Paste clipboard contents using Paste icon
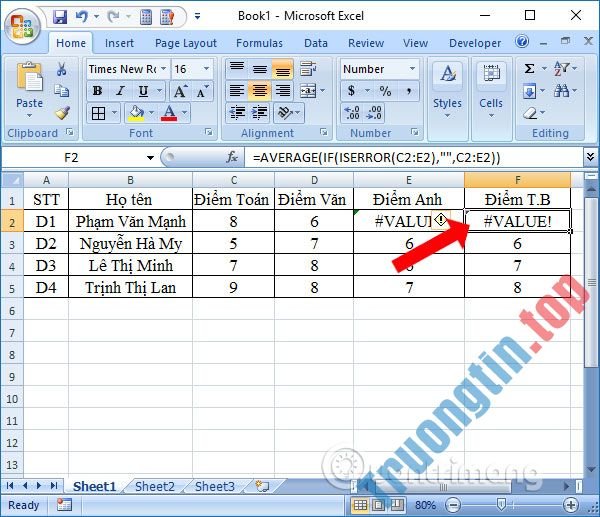This screenshot has height=517, width=600. tap(29, 79)
